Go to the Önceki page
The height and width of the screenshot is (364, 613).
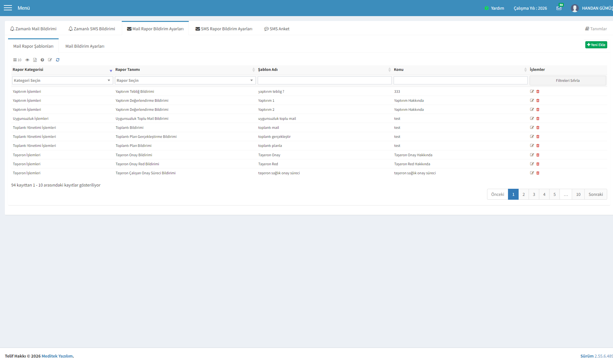pos(498,194)
